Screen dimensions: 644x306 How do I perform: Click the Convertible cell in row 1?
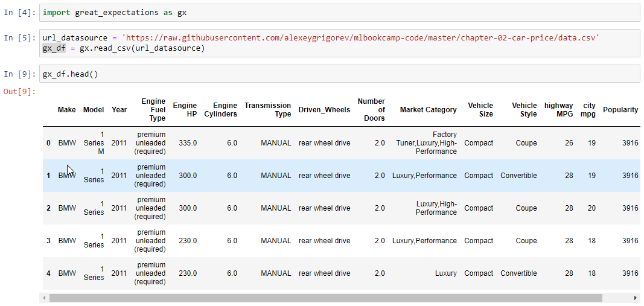[518, 176]
